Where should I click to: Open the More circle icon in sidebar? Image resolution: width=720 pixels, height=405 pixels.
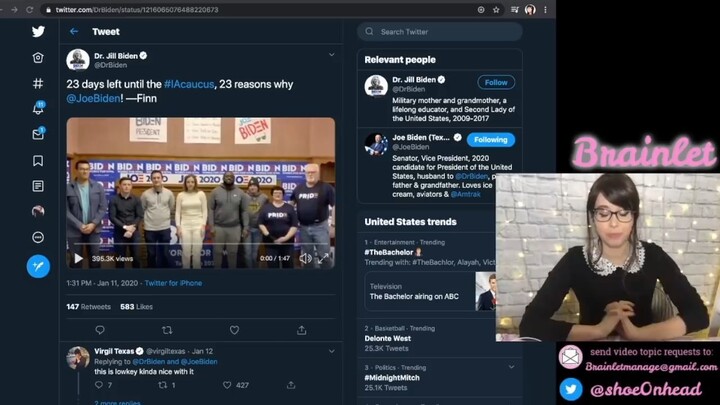(38, 237)
